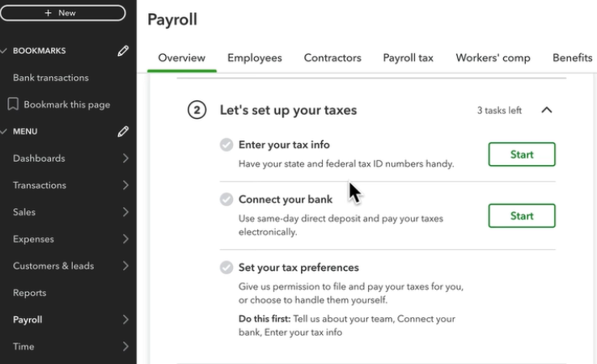The width and height of the screenshot is (597, 364).
Task: Click the checkmark circle for Enter your tax info
Action: click(227, 145)
